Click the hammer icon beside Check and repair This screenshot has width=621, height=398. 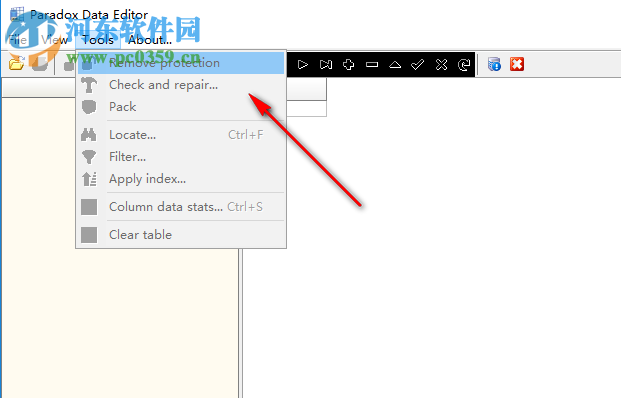pos(89,85)
